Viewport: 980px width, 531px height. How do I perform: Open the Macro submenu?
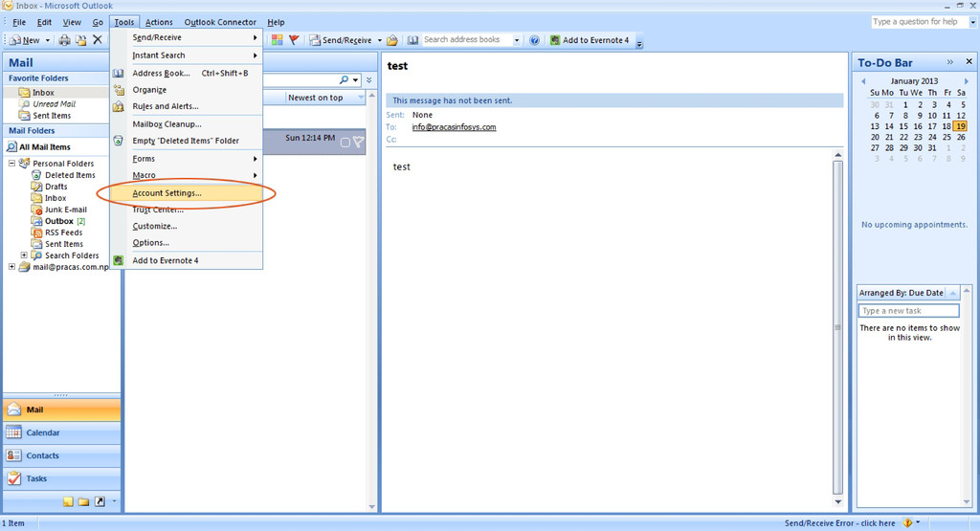point(187,175)
